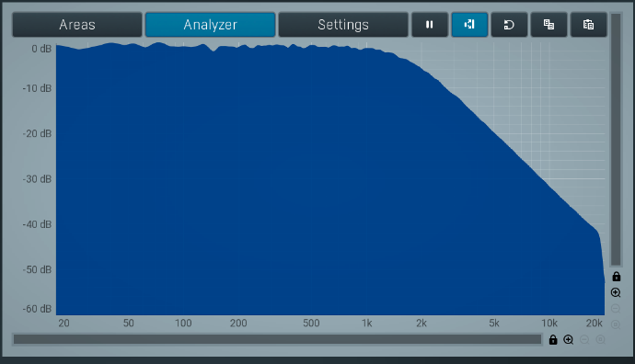
Task: Click the vertical scrollbar beside the graph
Action: (x=616, y=140)
